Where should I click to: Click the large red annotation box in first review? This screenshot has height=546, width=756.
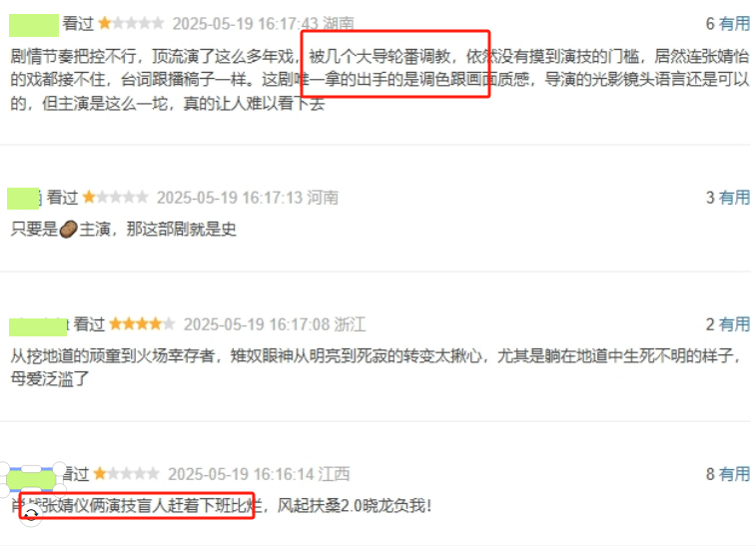tap(395, 64)
